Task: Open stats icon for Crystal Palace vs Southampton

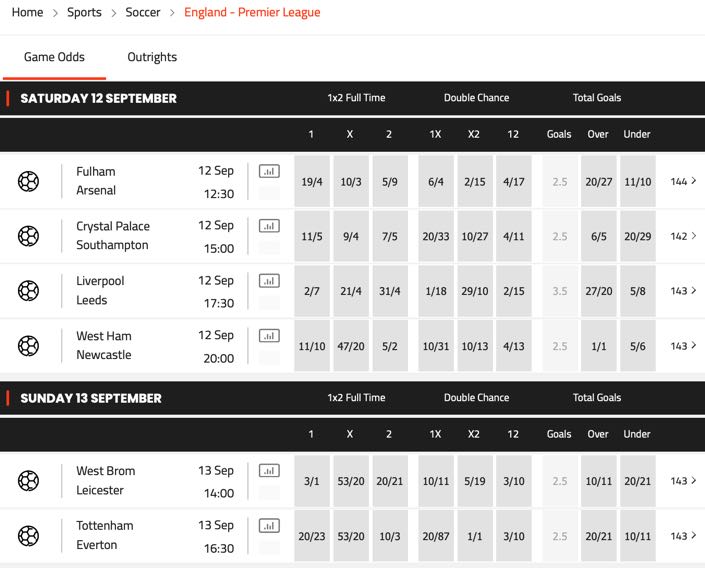Action: [x=269, y=226]
